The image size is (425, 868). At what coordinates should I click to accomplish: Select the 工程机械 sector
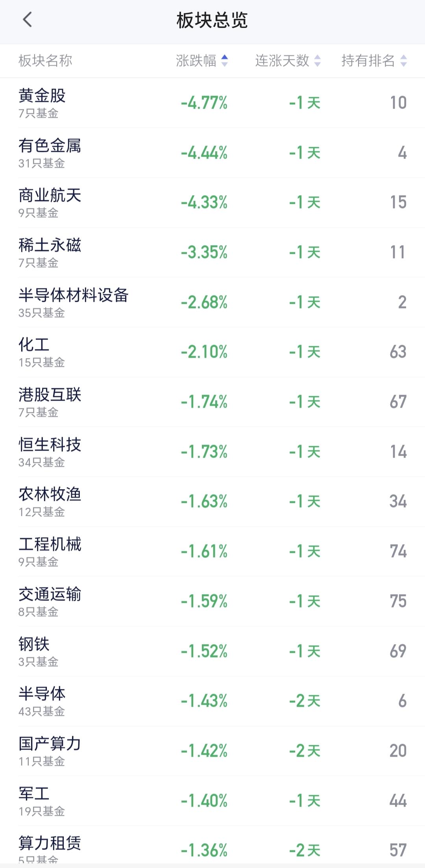point(213,552)
